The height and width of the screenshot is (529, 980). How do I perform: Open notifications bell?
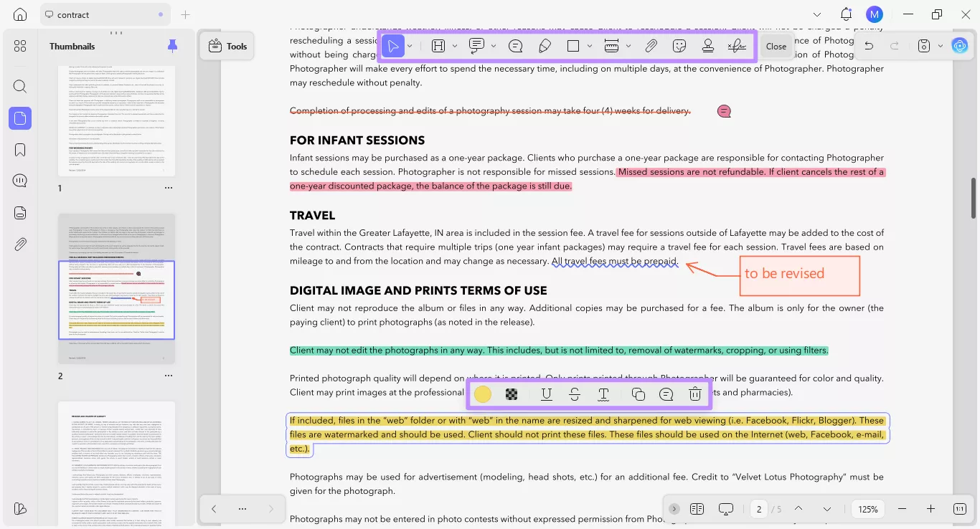tap(847, 14)
